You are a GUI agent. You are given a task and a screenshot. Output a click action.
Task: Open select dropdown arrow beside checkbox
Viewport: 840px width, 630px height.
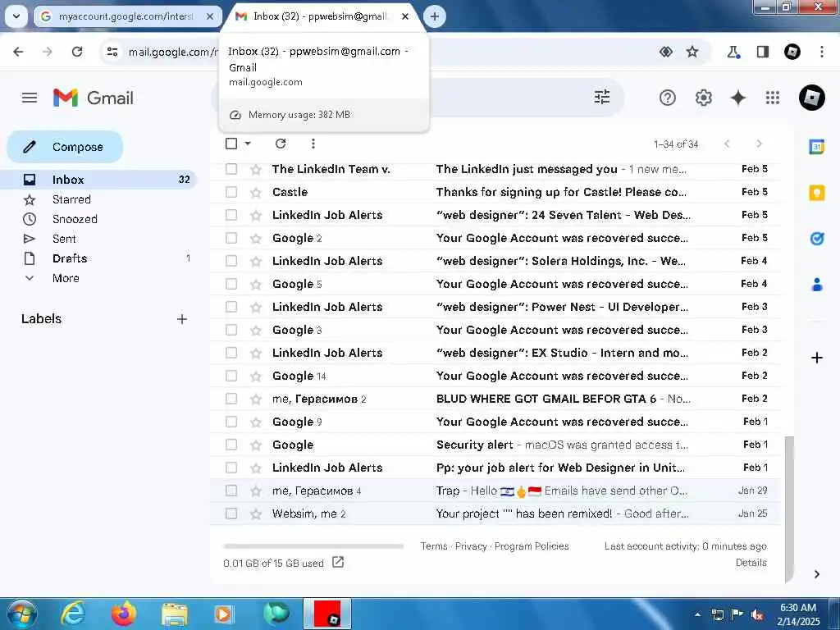(x=248, y=144)
